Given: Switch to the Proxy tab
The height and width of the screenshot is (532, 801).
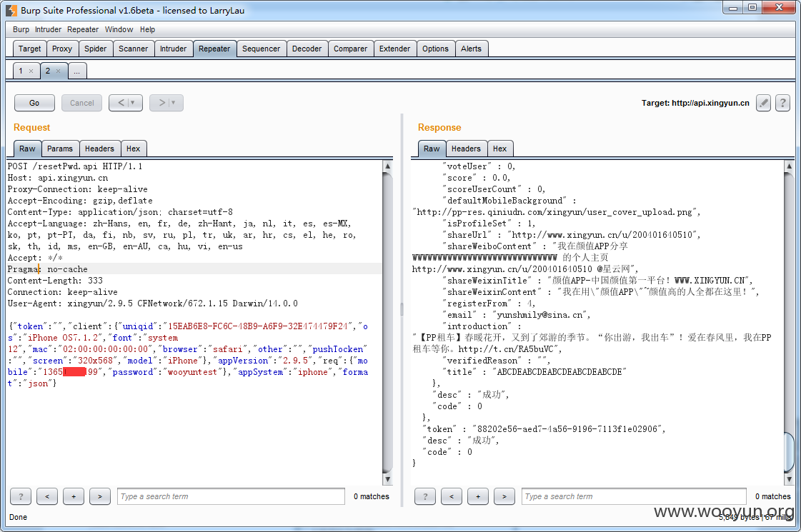Looking at the screenshot, I should [x=62, y=49].
